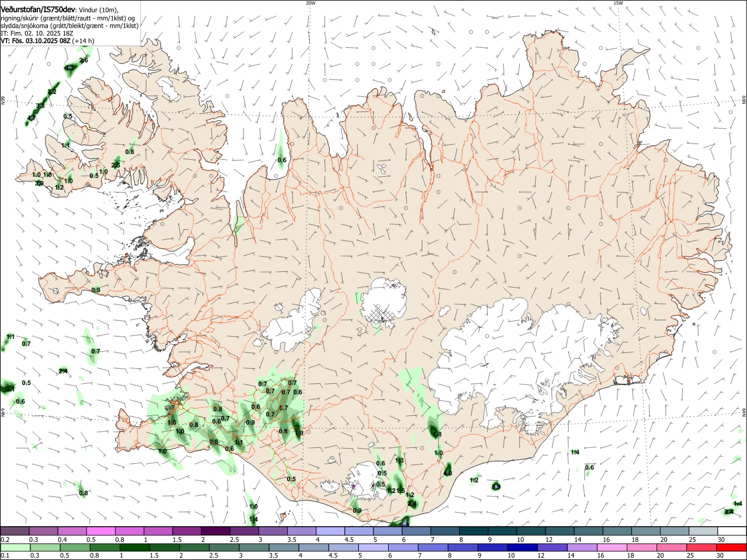Click the '1.9' precipitation value
The width and height of the screenshot is (747, 560).
[299, 433]
